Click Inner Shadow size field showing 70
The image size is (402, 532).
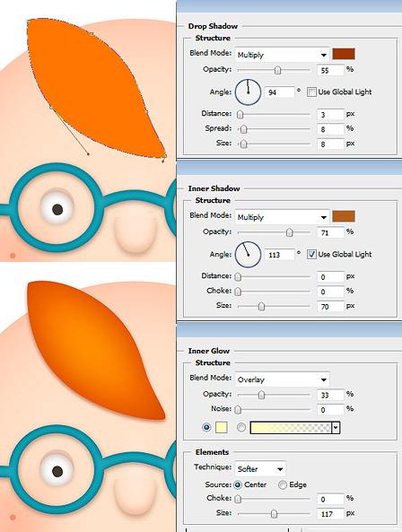coord(330,307)
